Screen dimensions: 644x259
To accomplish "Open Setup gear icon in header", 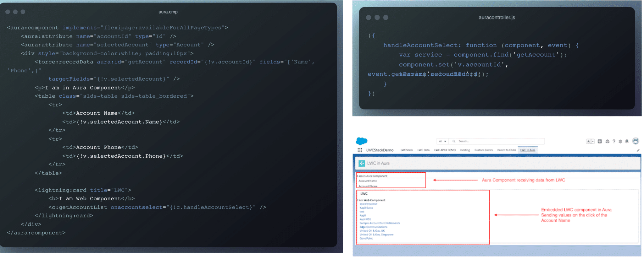I will point(620,141).
